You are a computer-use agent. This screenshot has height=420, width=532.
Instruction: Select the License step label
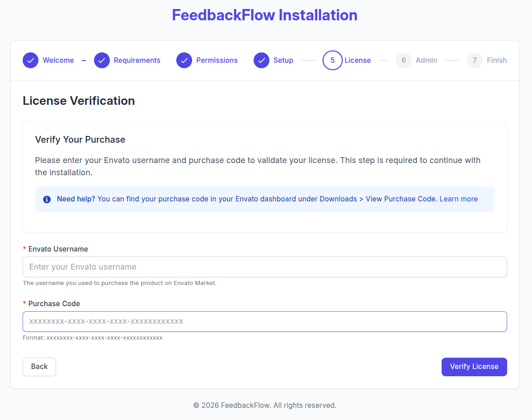coord(358,60)
